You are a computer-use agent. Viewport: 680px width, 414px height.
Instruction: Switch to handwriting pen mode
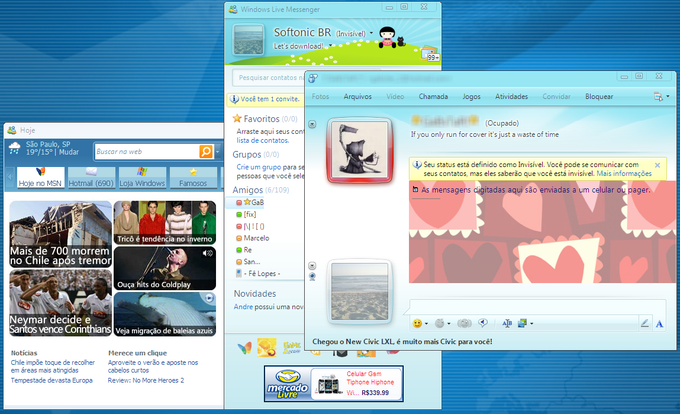pyautogui.click(x=644, y=323)
